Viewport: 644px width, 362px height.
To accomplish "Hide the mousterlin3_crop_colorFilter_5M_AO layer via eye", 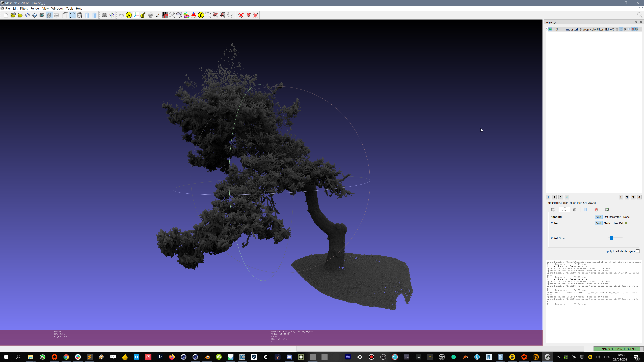I will (550, 29).
